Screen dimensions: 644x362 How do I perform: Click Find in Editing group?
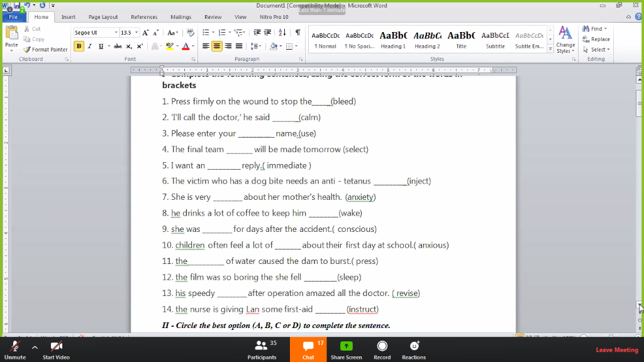594,29
